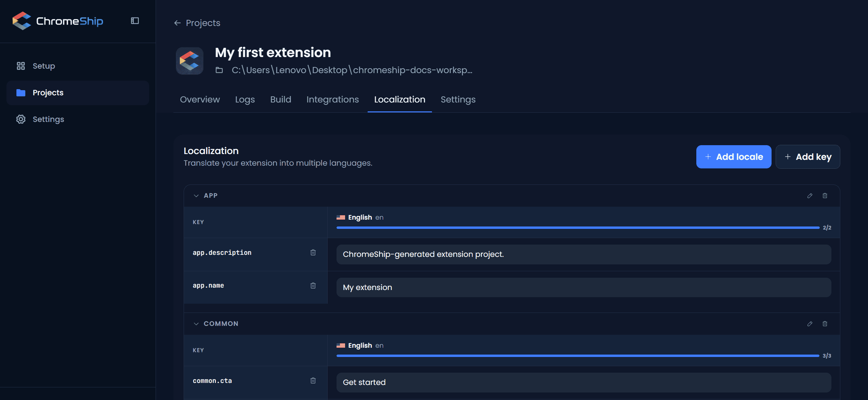Click the gear icon in sidebar
Screen dimensions: 868x400
tap(21, 119)
